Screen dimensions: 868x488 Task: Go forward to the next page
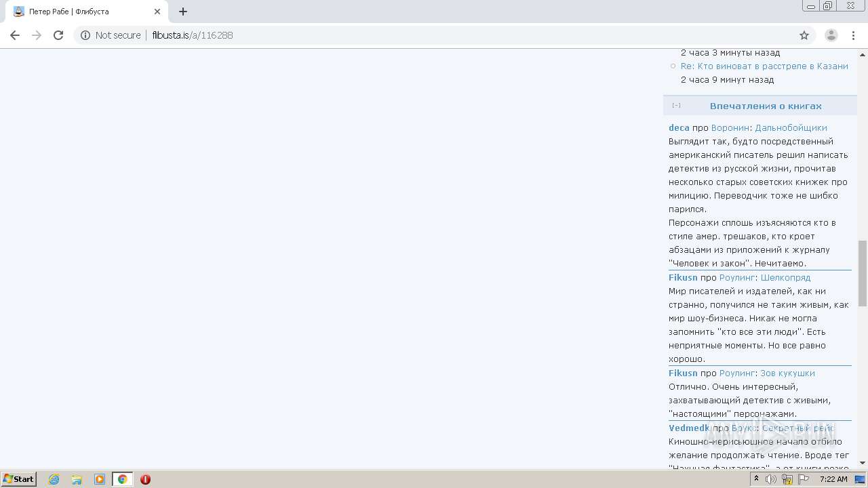[x=37, y=35]
